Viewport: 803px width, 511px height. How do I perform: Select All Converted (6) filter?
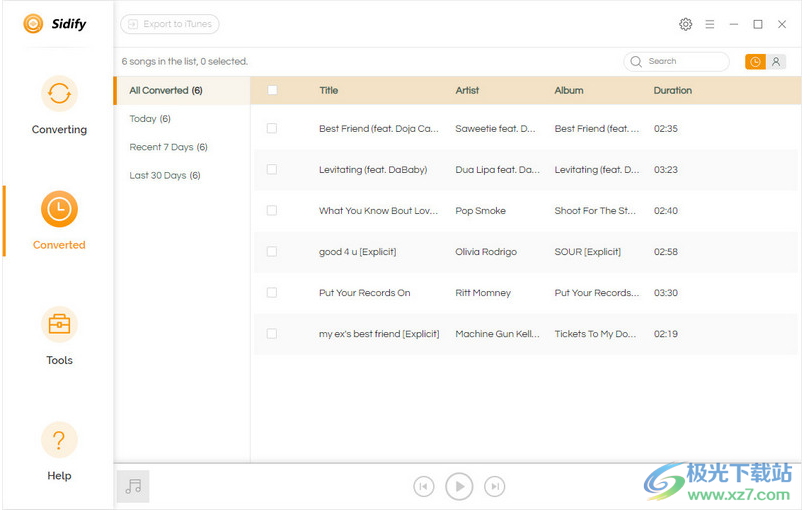(182, 91)
